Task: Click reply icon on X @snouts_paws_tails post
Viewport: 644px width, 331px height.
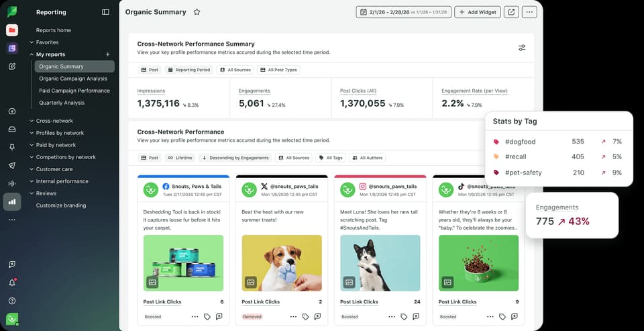Action: pyautogui.click(x=317, y=317)
